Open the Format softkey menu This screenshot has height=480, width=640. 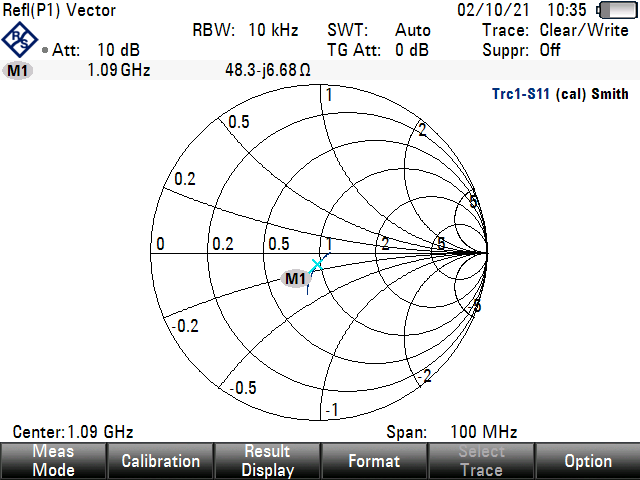click(374, 461)
